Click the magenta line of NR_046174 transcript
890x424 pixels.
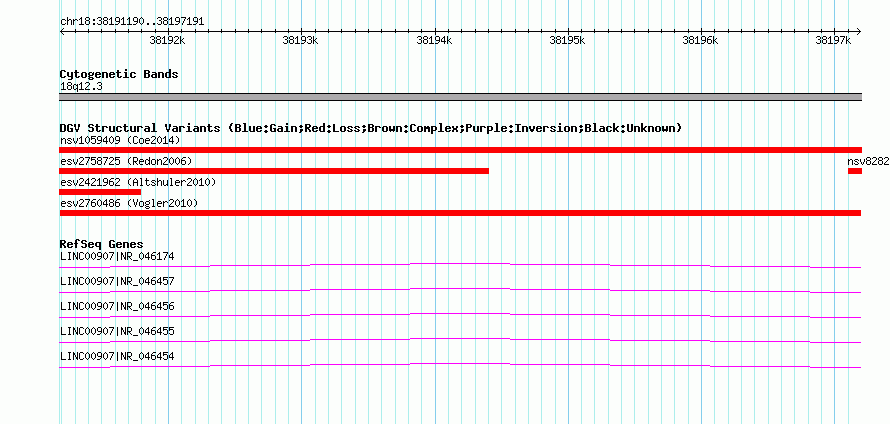460,265
